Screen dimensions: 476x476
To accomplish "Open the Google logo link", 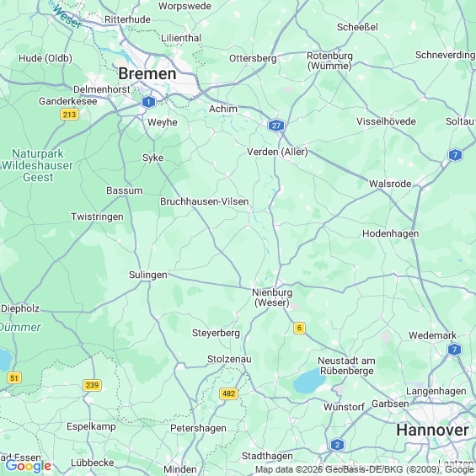I will (x=29, y=466).
